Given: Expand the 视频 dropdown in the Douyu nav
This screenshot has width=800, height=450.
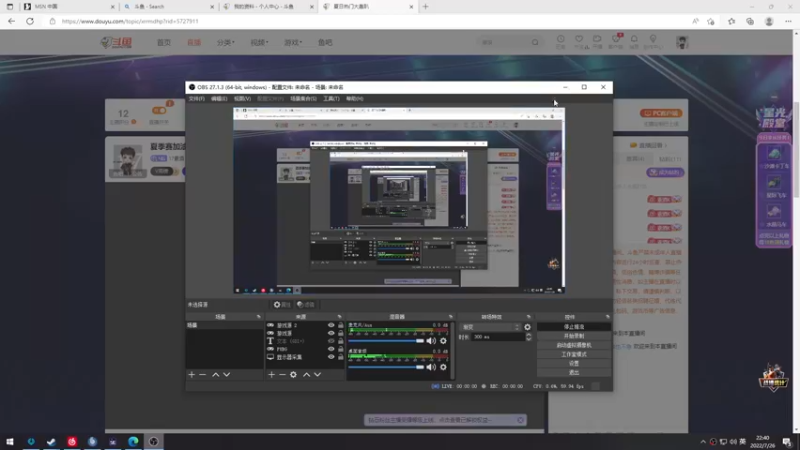Looking at the screenshot, I should [259, 42].
